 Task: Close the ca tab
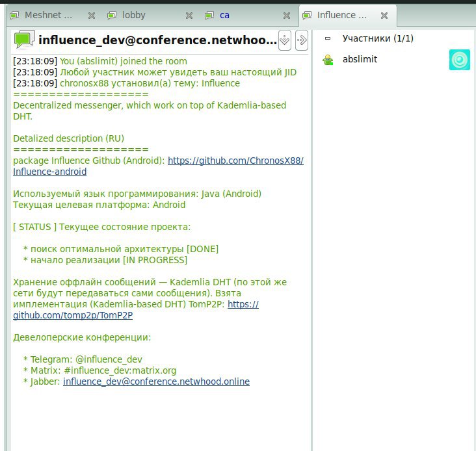(287, 16)
